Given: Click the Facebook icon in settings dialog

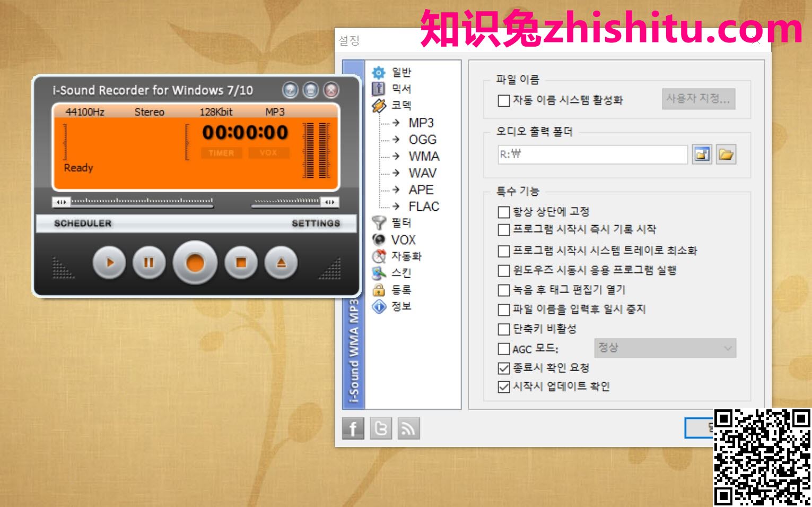Looking at the screenshot, I should coord(353,428).
